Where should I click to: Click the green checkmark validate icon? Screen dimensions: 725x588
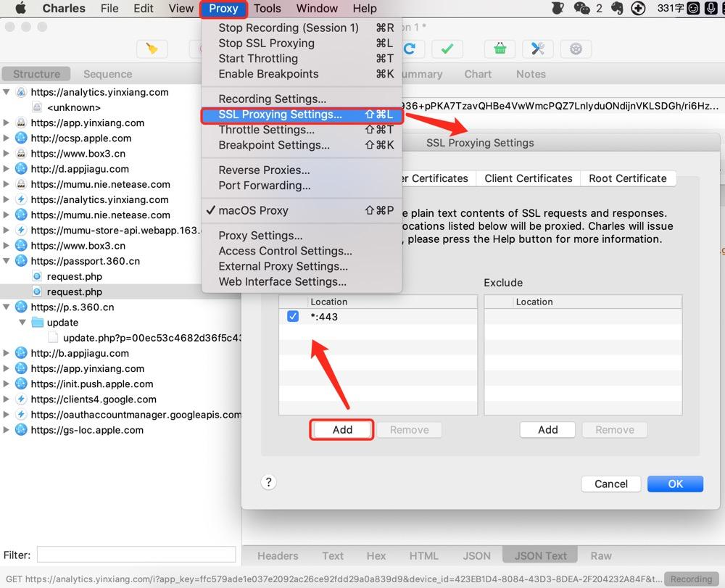pos(447,49)
